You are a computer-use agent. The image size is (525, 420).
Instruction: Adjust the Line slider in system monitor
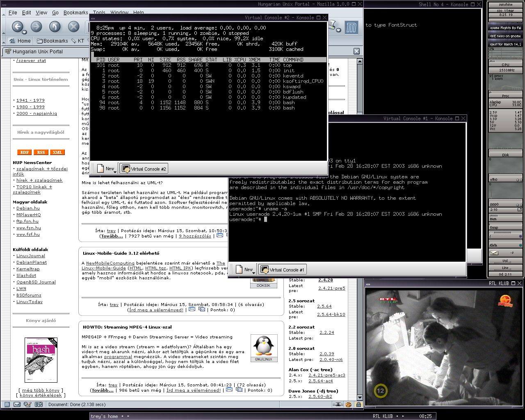pos(505,268)
